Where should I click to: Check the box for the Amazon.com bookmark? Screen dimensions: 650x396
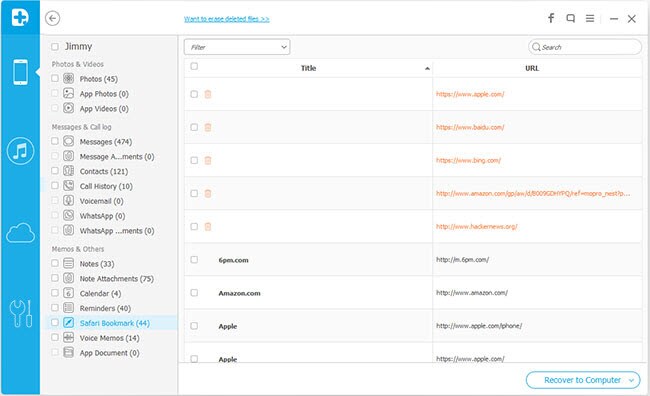(194, 293)
